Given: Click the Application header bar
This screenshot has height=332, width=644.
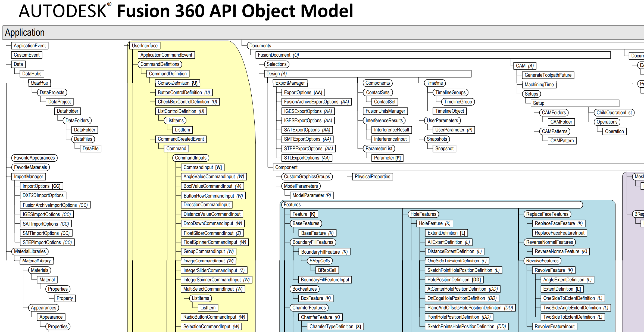Looking at the screenshot, I should point(24,33).
